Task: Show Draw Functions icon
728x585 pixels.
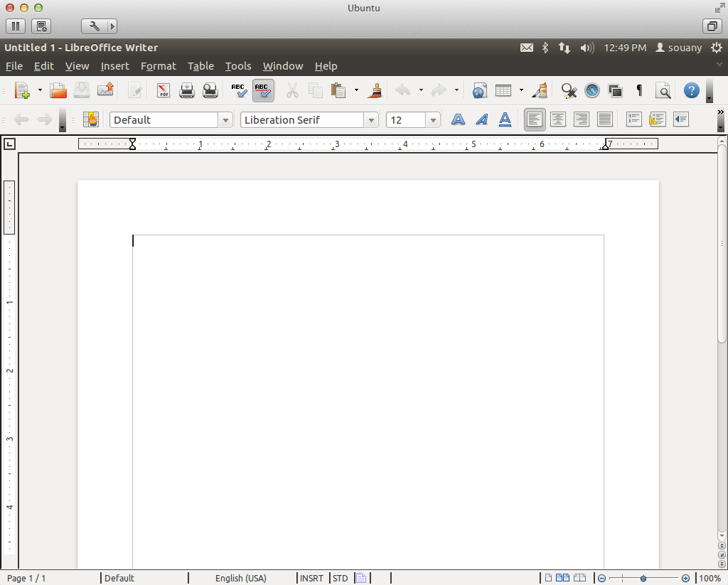Action: coord(540,90)
